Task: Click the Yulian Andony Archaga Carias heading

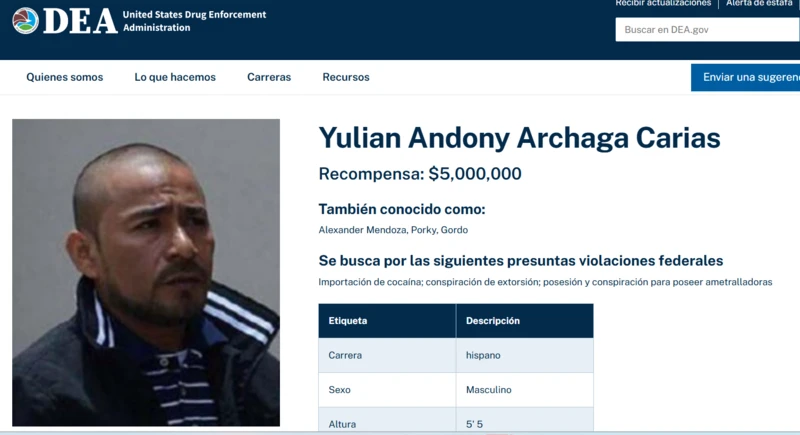Action: click(519, 138)
